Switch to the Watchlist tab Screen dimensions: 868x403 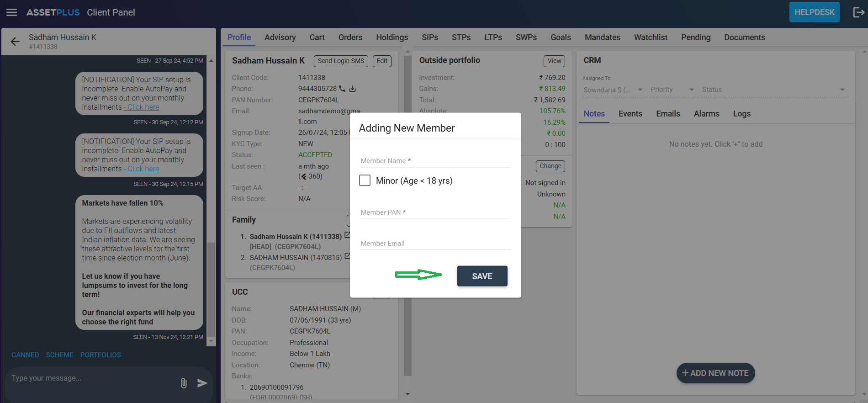(651, 37)
